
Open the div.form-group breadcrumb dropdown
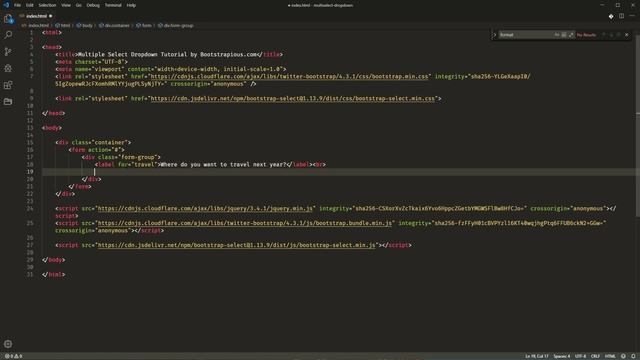tap(176, 25)
